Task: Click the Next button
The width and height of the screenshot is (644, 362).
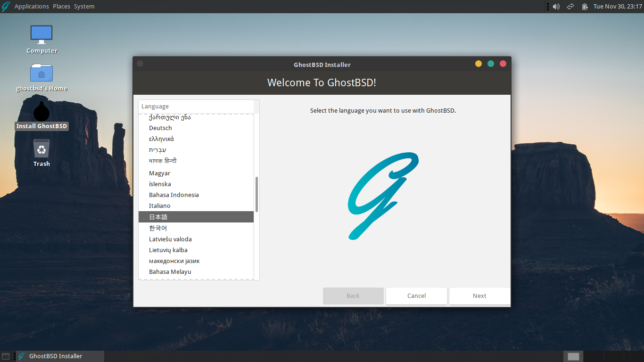Action: [479, 296]
